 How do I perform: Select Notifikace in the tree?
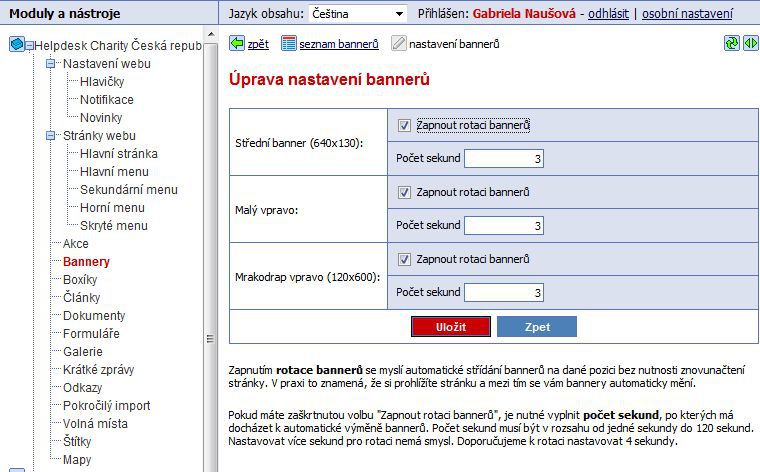tap(107, 99)
